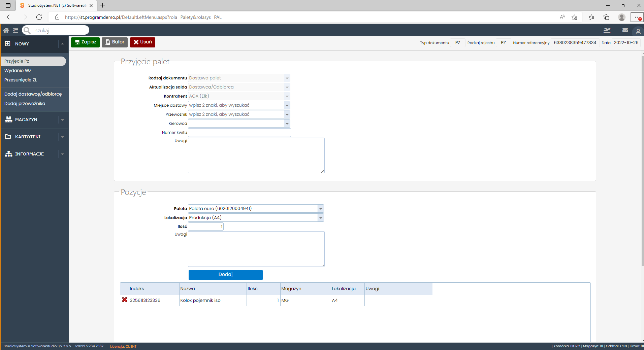Open the Miejsce dostawy dropdown
This screenshot has width=644, height=350.
[x=287, y=105]
